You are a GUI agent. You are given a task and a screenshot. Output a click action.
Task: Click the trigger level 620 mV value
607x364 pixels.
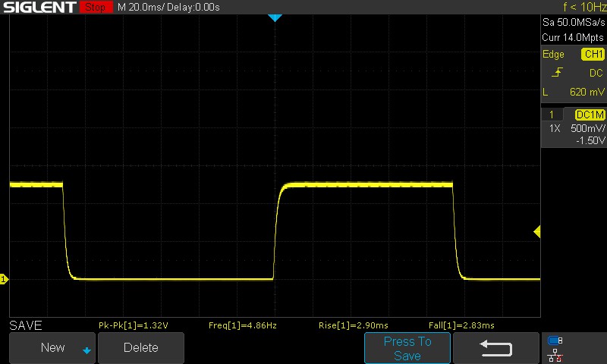pos(587,92)
